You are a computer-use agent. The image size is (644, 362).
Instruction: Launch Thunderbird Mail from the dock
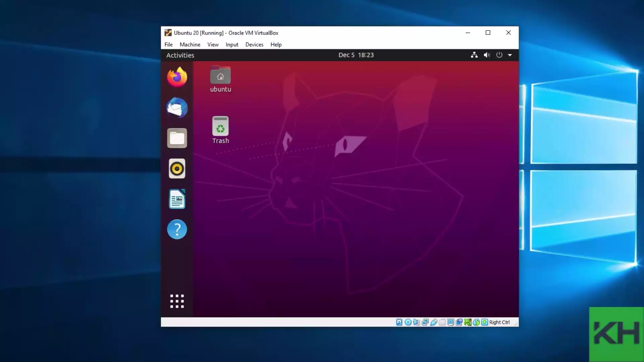click(x=177, y=108)
